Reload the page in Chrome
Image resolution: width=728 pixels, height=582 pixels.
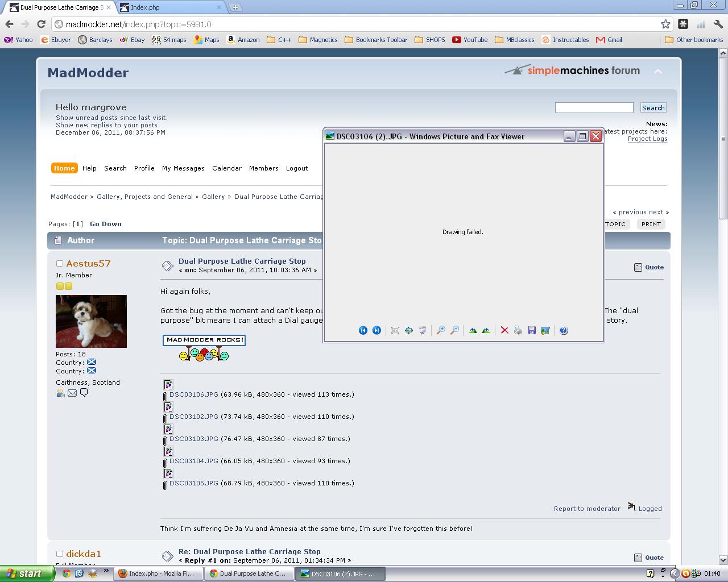click(x=41, y=24)
